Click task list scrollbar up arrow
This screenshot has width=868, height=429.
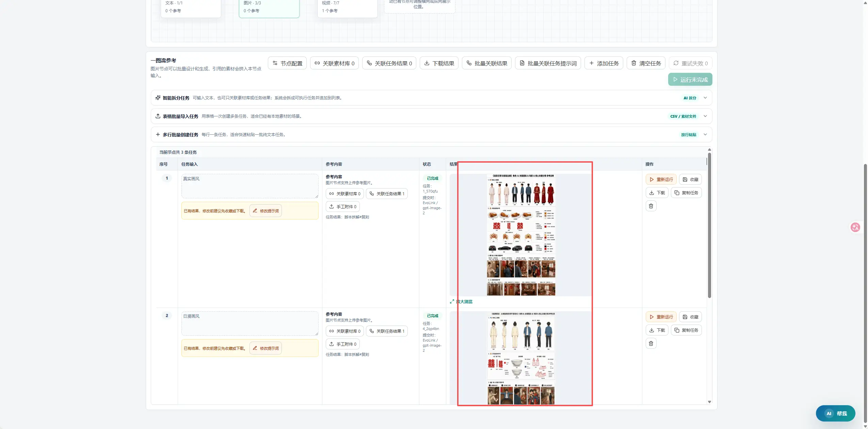pyautogui.click(x=709, y=150)
